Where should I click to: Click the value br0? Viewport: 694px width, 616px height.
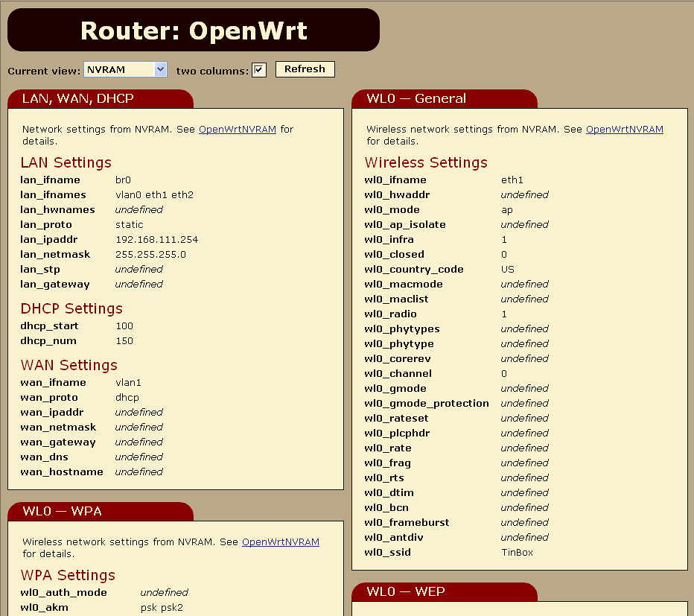pos(123,180)
